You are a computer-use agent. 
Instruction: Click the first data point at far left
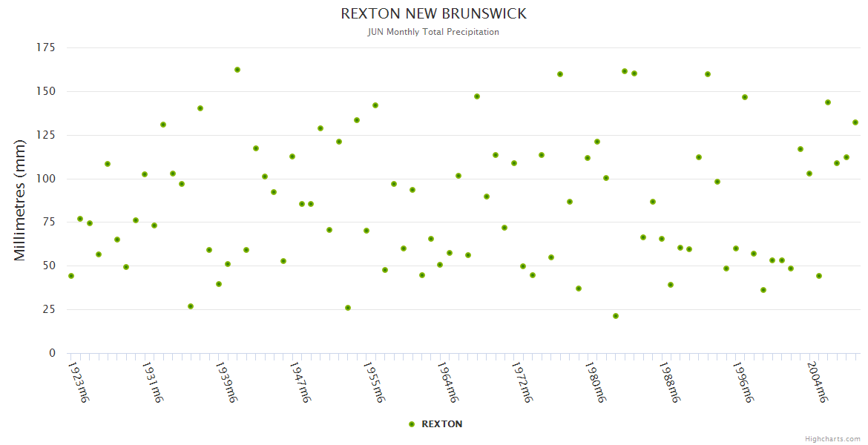71,276
